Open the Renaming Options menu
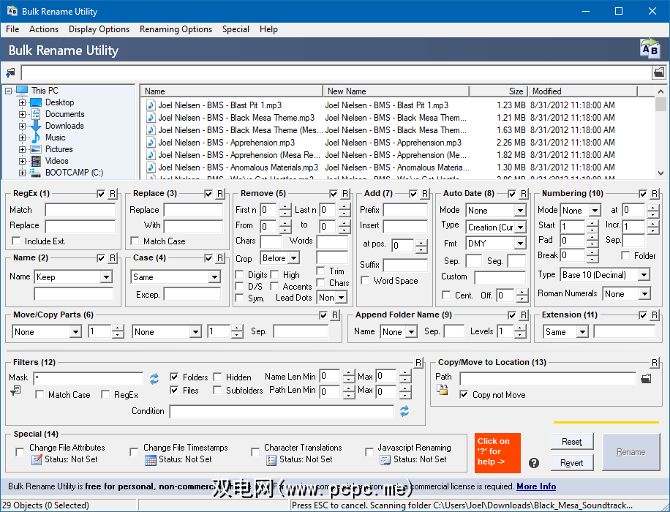The height and width of the screenshot is (512, 670). [x=175, y=29]
